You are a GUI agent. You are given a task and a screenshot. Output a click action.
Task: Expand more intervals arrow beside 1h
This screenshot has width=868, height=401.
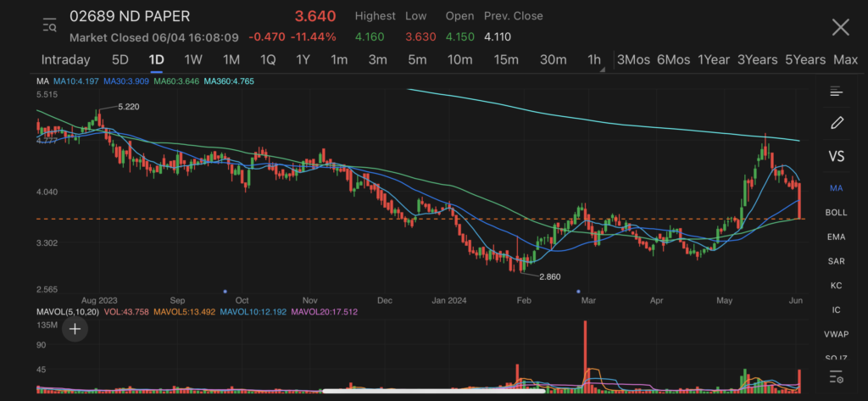point(604,70)
